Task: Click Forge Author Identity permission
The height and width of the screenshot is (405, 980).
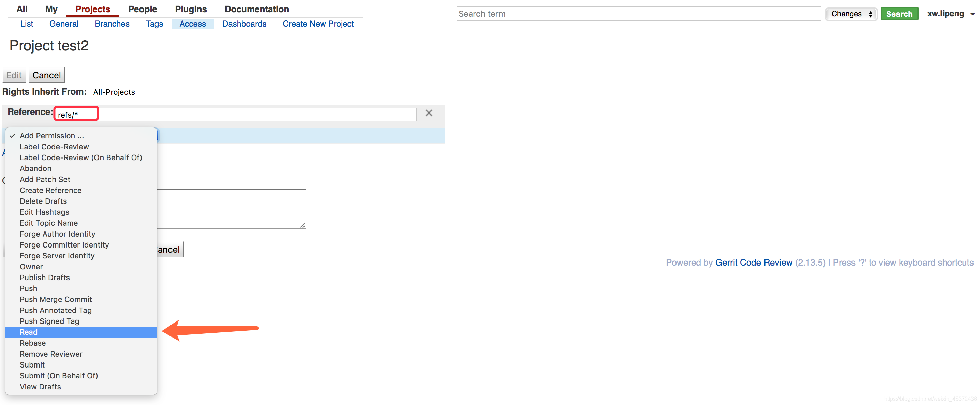Action: tap(58, 235)
